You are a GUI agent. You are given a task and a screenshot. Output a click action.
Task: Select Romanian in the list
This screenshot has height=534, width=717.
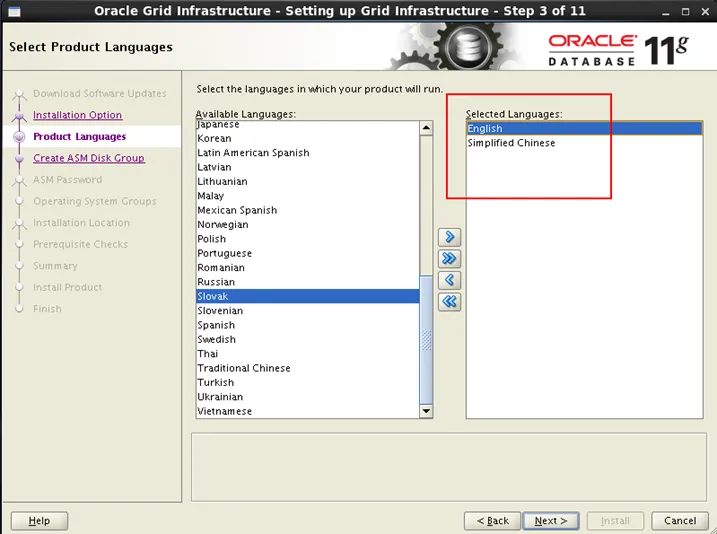pos(308,267)
